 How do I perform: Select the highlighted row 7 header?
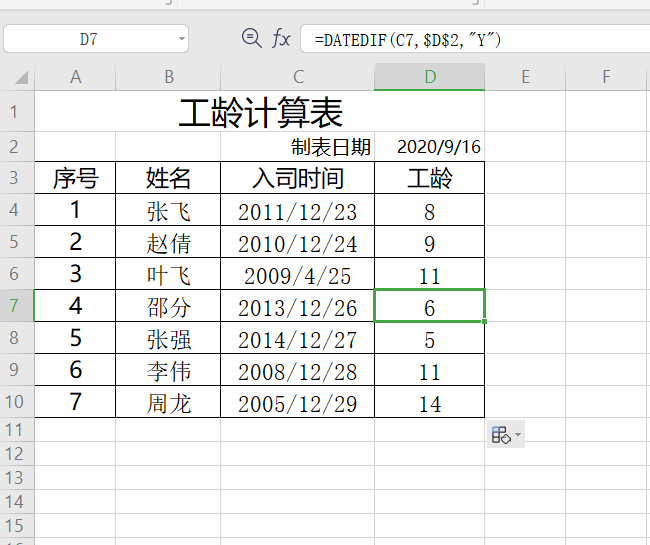(x=17, y=305)
